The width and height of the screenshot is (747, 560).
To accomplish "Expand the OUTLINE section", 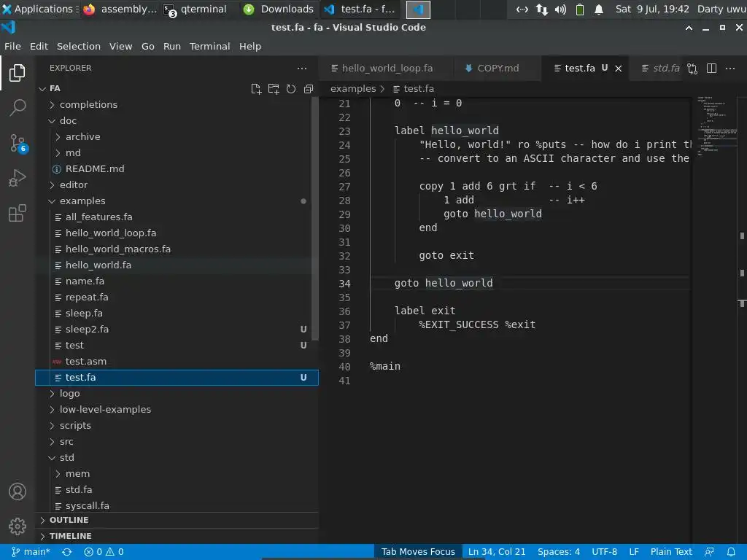I will coord(177,520).
